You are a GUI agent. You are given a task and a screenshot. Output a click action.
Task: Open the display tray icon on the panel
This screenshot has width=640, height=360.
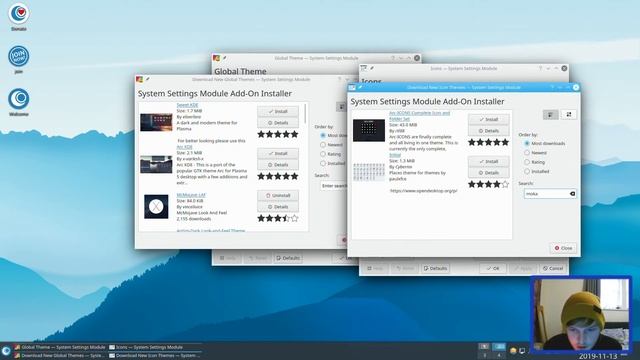(x=522, y=351)
